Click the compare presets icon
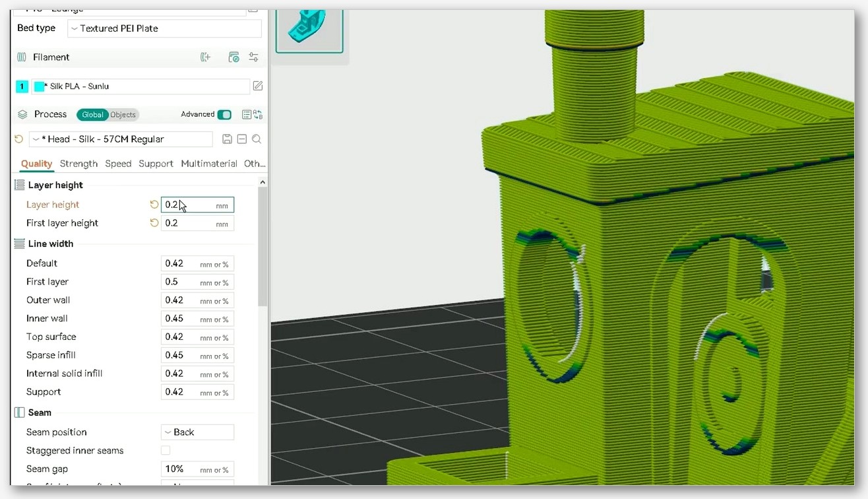The height and width of the screenshot is (499, 868). (x=258, y=114)
